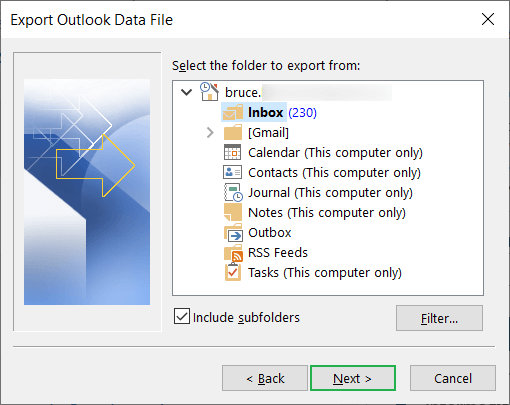The width and height of the screenshot is (510, 405).
Task: Click the Contacts card icon
Action: point(232,172)
